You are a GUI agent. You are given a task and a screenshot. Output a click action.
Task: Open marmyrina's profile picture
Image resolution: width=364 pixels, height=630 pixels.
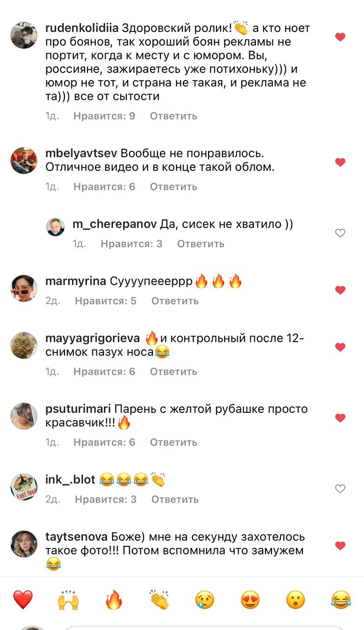(24, 288)
